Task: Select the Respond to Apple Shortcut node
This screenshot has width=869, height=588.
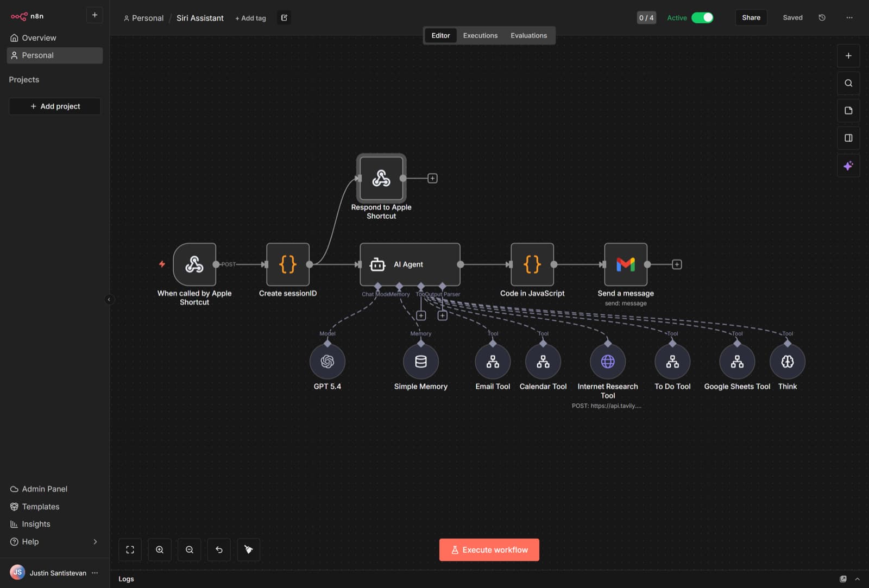Action: (x=381, y=178)
